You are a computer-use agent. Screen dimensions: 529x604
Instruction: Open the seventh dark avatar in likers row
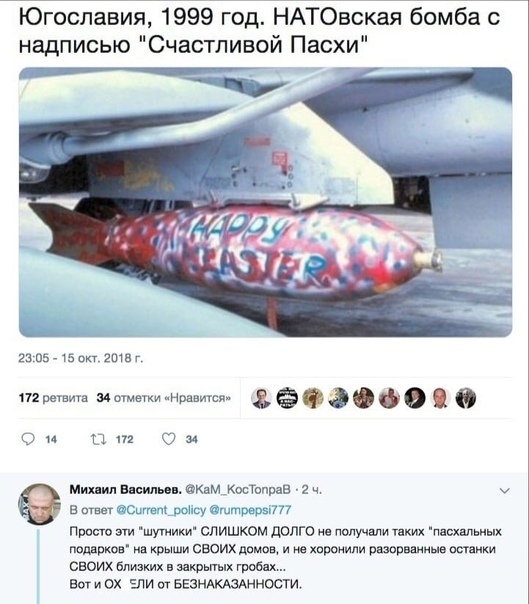415,398
